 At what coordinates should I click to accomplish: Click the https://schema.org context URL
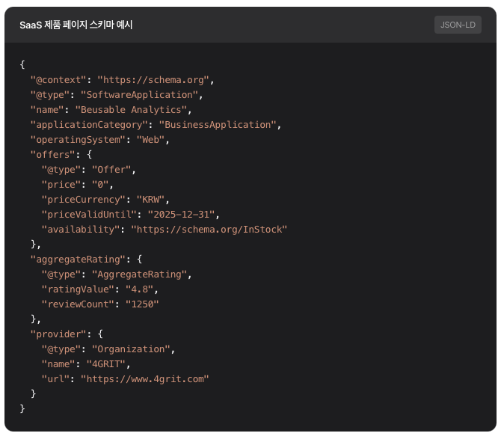[156, 80]
